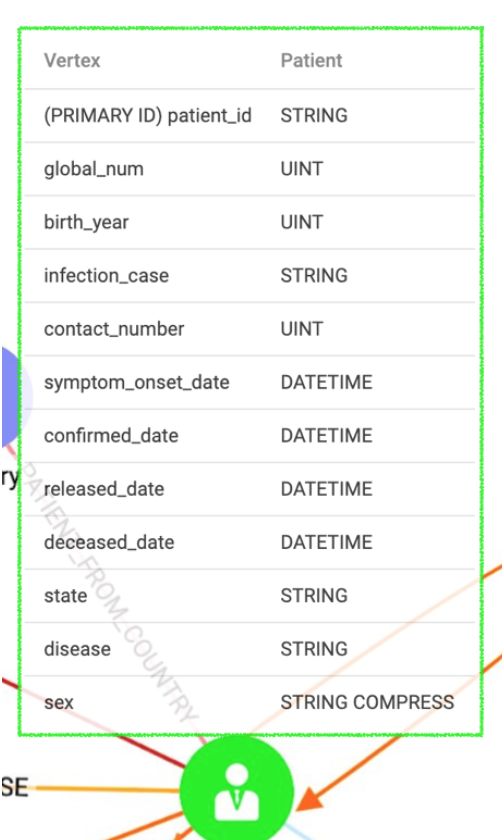Select the released_date attribute row
Viewport: 504px width, 840px height.
tap(250, 489)
